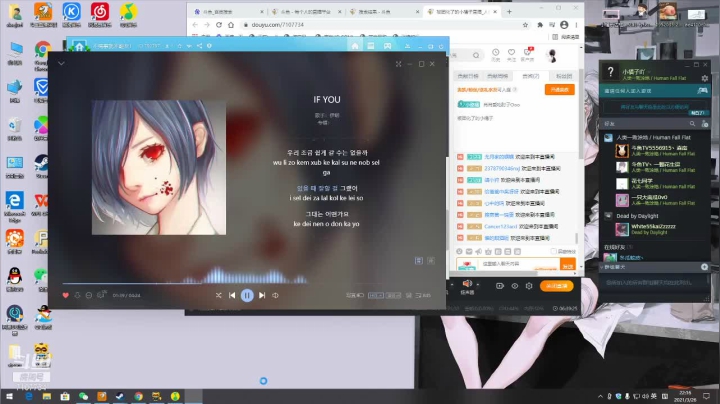720x404 pixels.
Task: Unlike the song with the red heart
Action: click(66, 295)
